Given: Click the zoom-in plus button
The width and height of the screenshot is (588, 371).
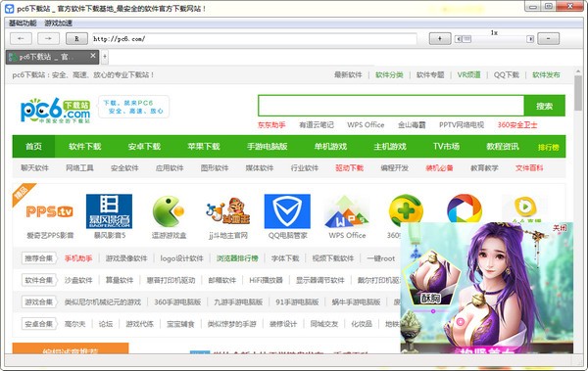Looking at the screenshot, I should tap(439, 38).
